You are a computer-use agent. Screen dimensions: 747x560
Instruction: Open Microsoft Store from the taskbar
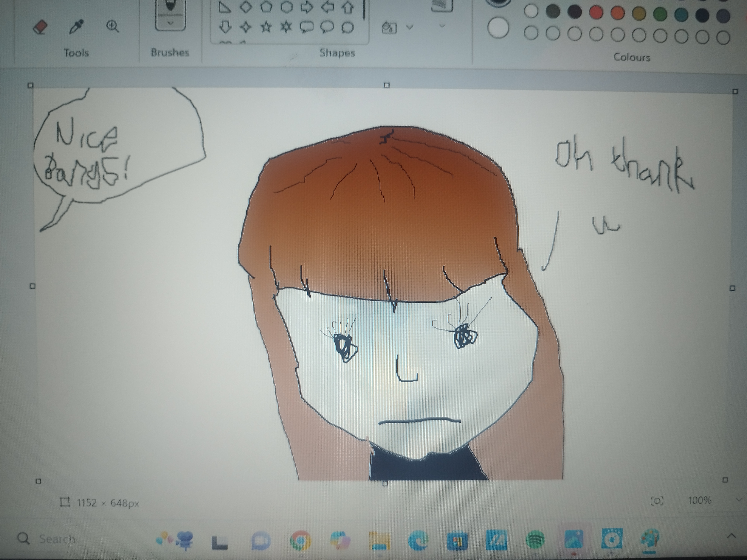[x=457, y=541]
